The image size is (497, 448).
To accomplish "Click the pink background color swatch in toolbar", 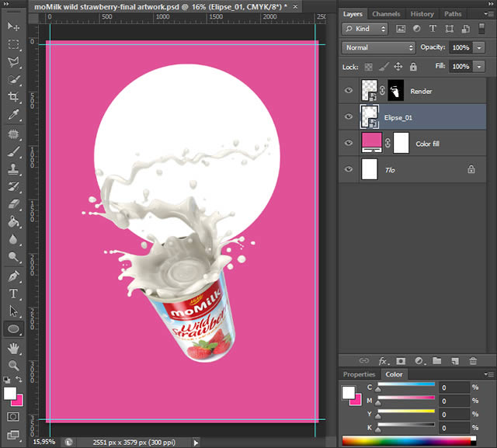I will tap(19, 401).
